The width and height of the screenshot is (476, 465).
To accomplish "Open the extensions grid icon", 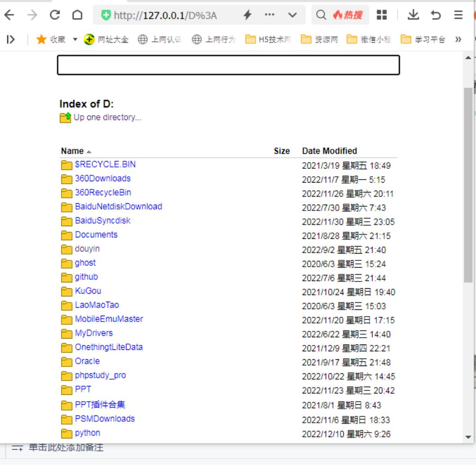I will click(382, 15).
